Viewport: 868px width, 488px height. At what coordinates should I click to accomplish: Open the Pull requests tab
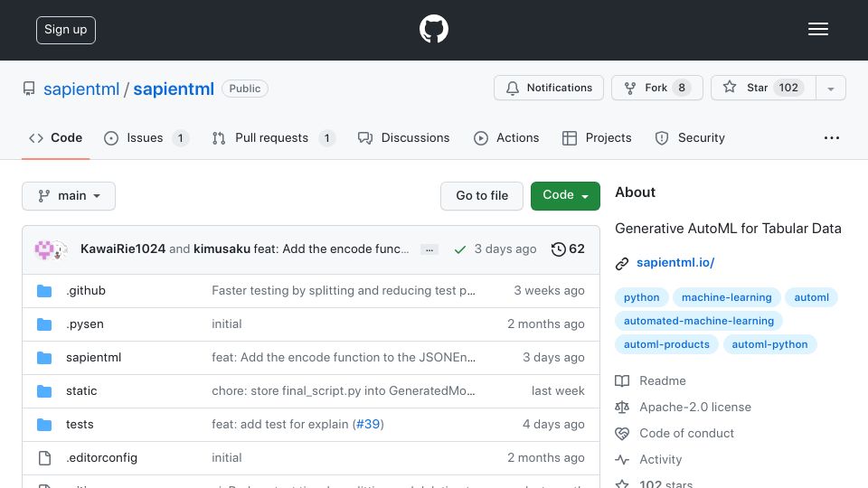coord(273,137)
